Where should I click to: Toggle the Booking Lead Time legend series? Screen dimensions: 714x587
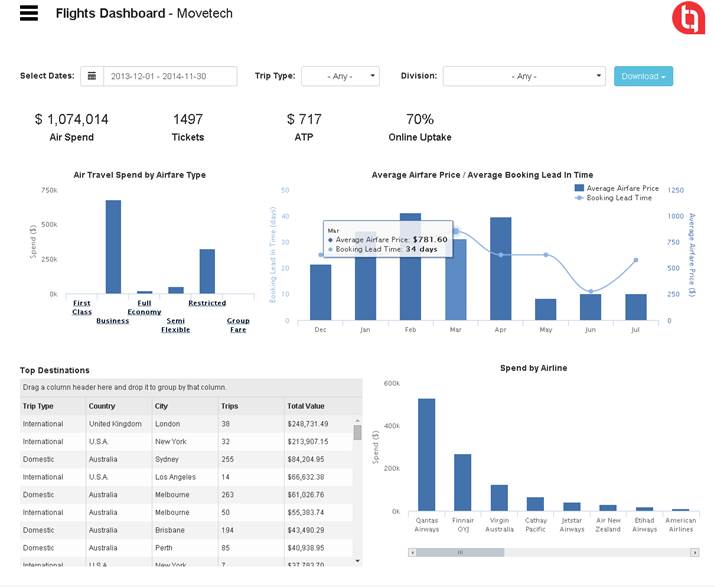(616, 198)
